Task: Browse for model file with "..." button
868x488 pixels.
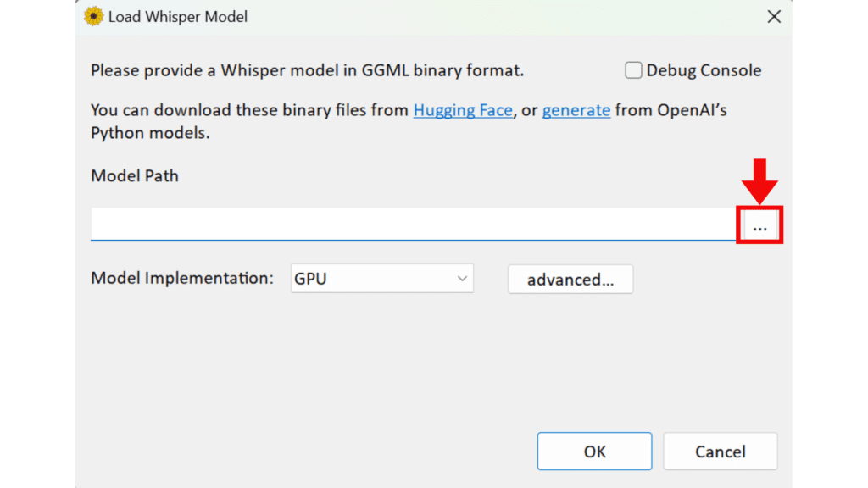Action: click(760, 226)
